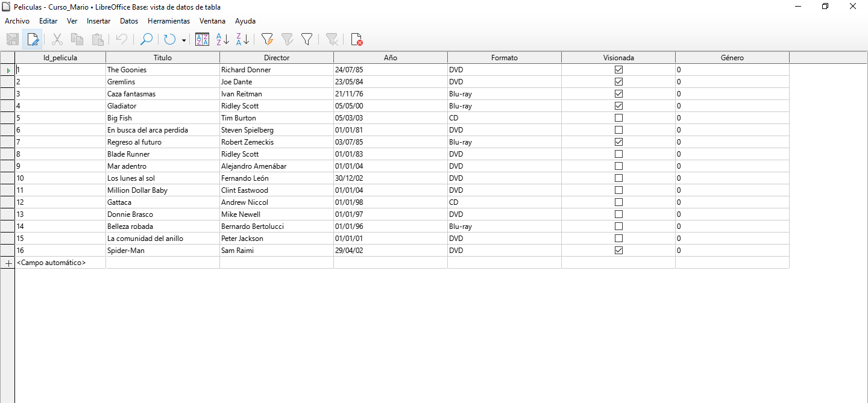Click Reset Filter/Sort icon
868x403 pixels.
click(x=332, y=39)
